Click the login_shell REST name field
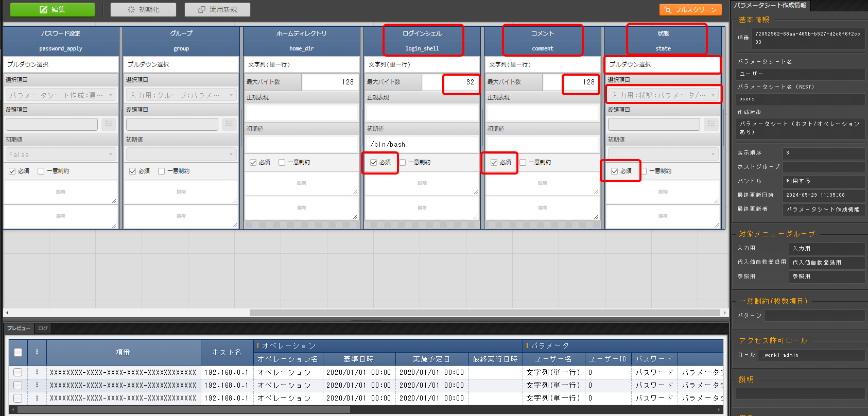The width and height of the screenshot is (868, 416). 422,48
